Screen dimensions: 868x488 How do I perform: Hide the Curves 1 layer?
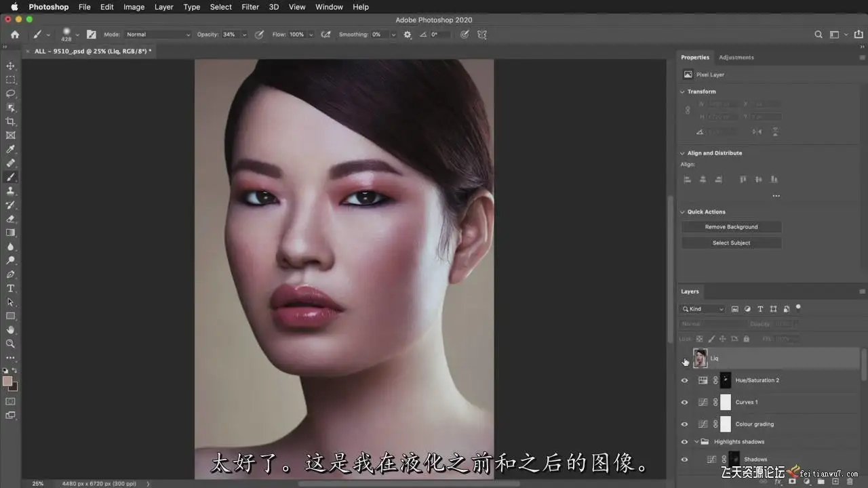[684, 402]
